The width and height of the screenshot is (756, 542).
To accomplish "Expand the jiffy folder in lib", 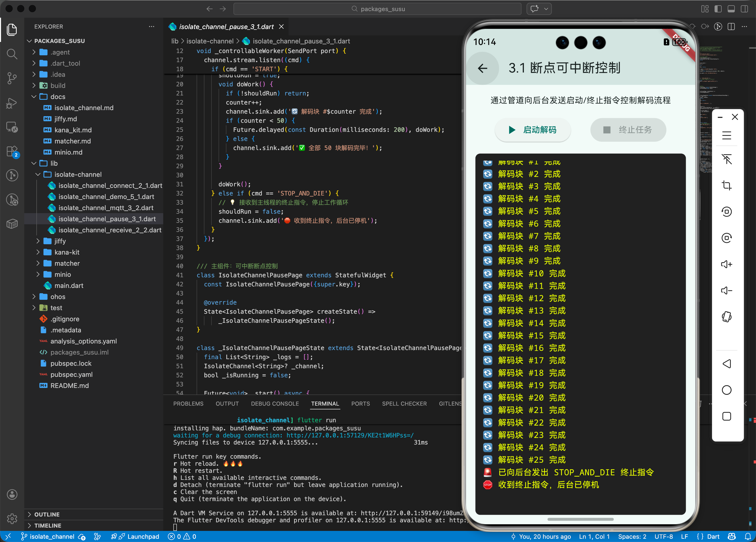I will 60,241.
